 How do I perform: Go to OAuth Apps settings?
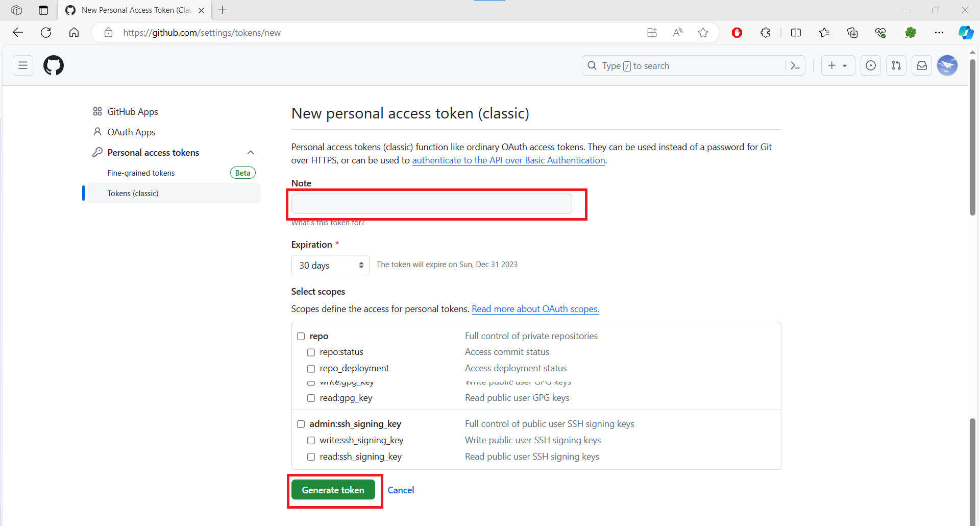click(131, 132)
